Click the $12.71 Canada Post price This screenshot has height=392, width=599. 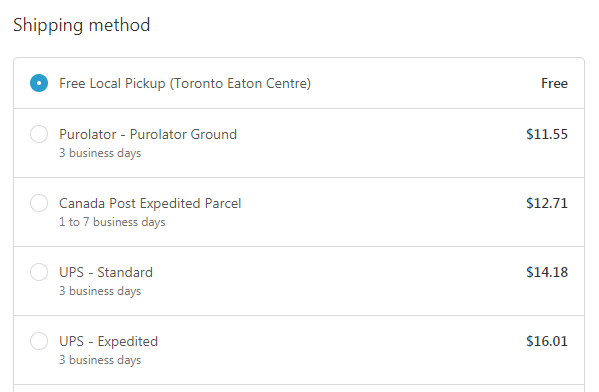click(547, 203)
